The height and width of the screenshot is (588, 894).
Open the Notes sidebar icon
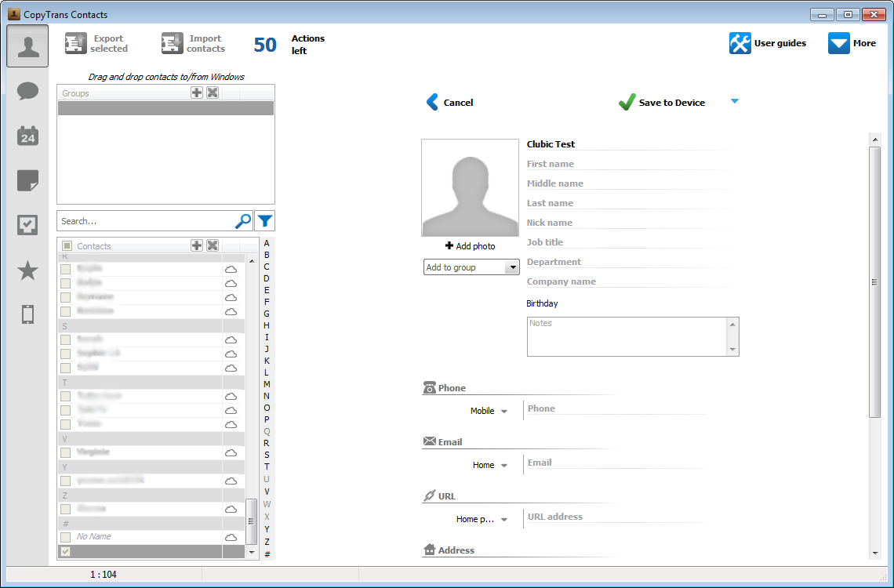tap(27, 180)
